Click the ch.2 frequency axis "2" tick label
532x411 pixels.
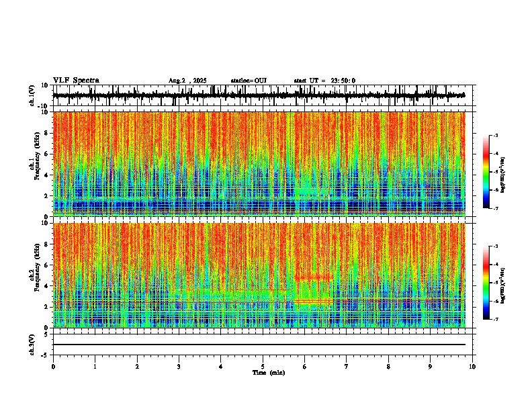[47, 307]
